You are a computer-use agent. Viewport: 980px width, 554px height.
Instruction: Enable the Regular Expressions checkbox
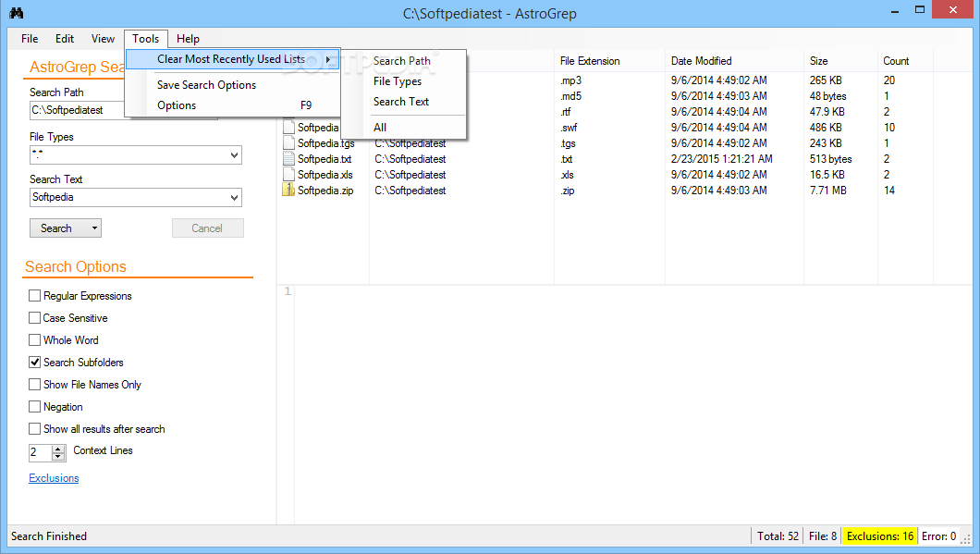34,296
